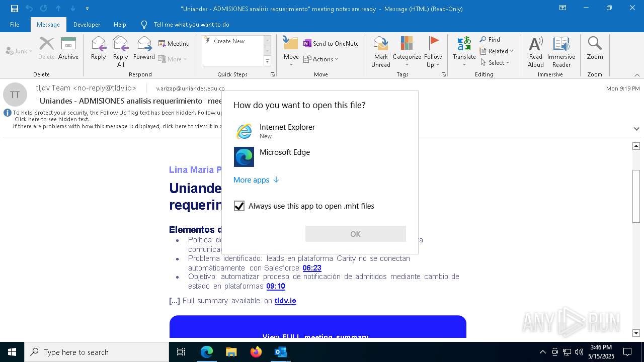Click the Windows Start button
644x362 pixels.
click(x=12, y=352)
